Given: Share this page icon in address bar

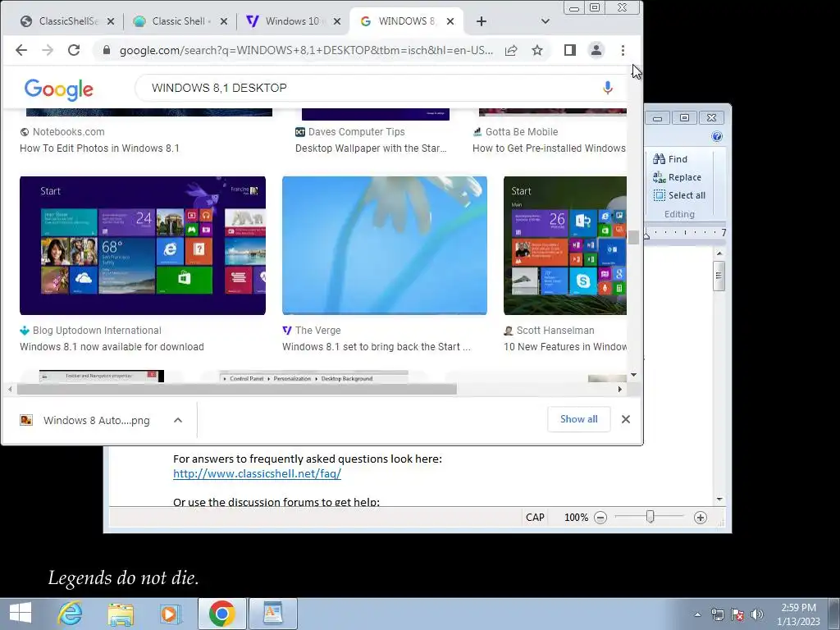Looking at the screenshot, I should tap(511, 50).
